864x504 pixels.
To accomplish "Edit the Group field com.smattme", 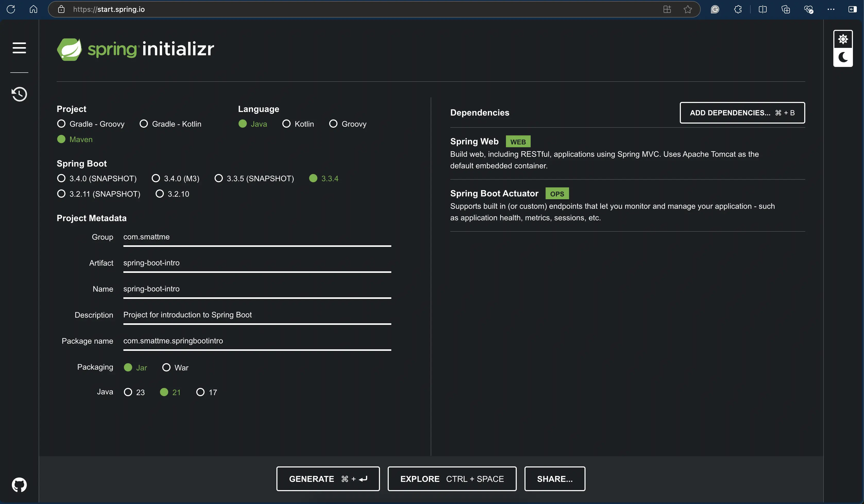I will coord(257,237).
